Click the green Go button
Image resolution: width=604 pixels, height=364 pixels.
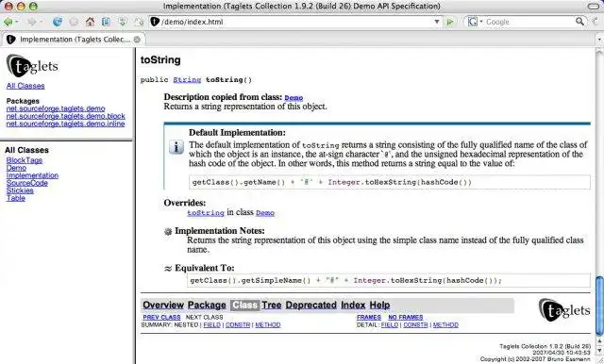click(x=449, y=22)
